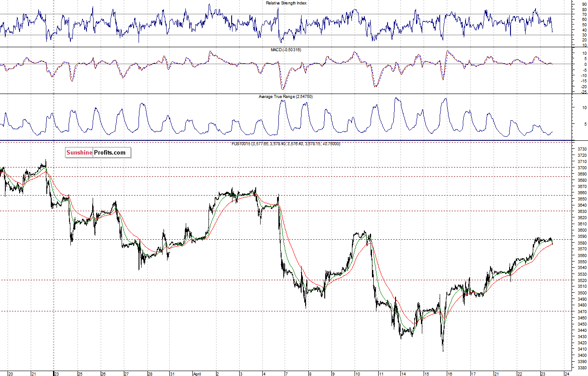Select the 14 date label on the time axis
The width and height of the screenshot is (588, 376).
pyautogui.click(x=404, y=374)
